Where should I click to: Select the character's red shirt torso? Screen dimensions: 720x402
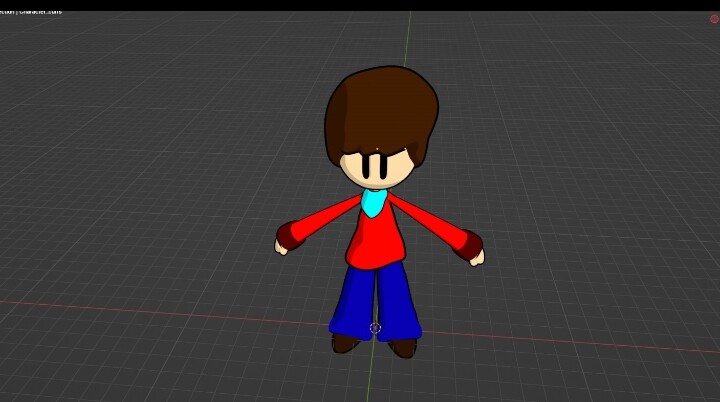(x=376, y=236)
